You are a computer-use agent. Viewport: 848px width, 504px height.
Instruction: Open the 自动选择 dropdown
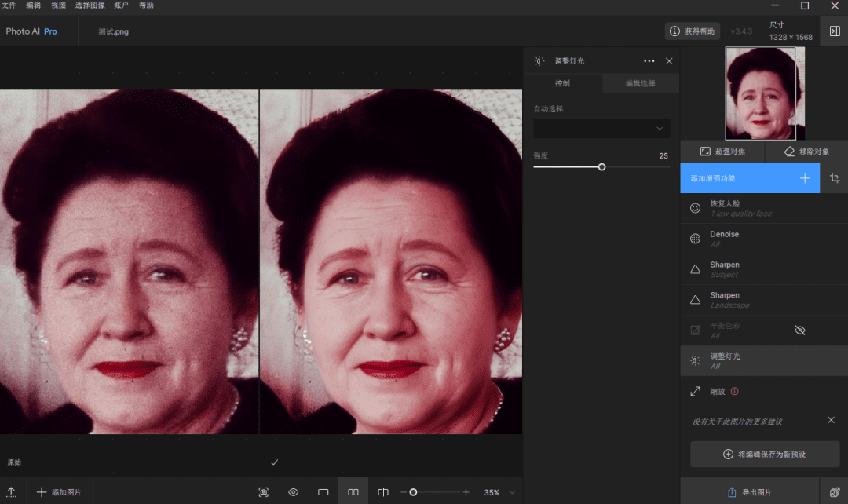pos(601,128)
